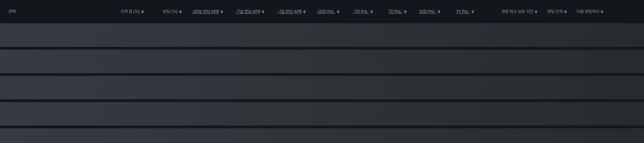
Task: Click the underlined -7일 펀딩 APR label
Action: 248,12
